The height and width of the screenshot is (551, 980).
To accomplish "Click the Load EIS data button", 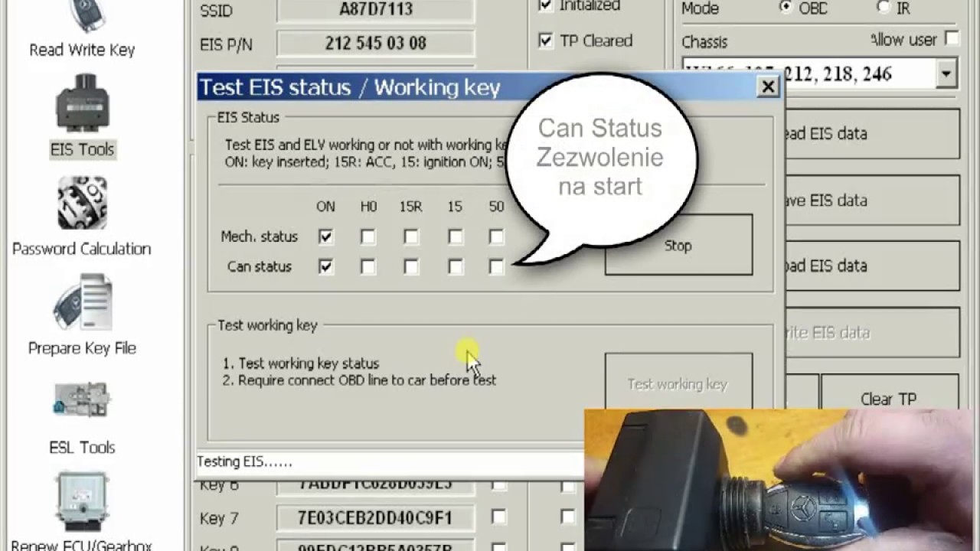I will click(871, 266).
